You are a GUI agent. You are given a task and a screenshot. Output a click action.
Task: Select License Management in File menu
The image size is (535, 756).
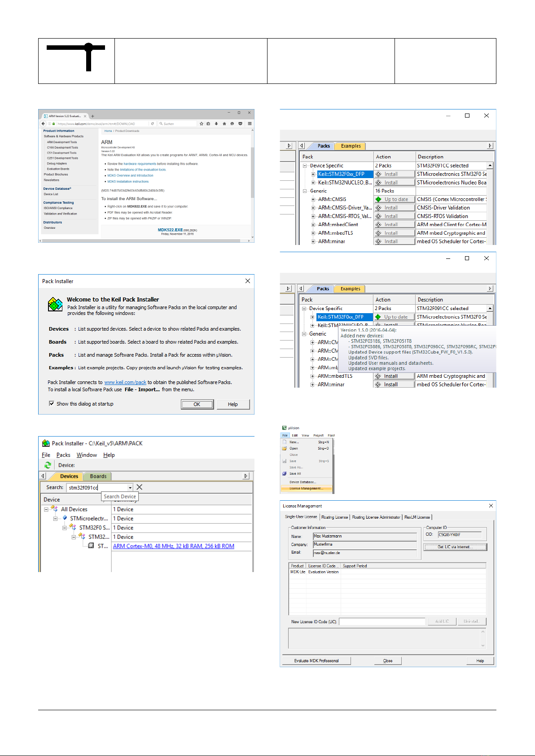tap(306, 489)
